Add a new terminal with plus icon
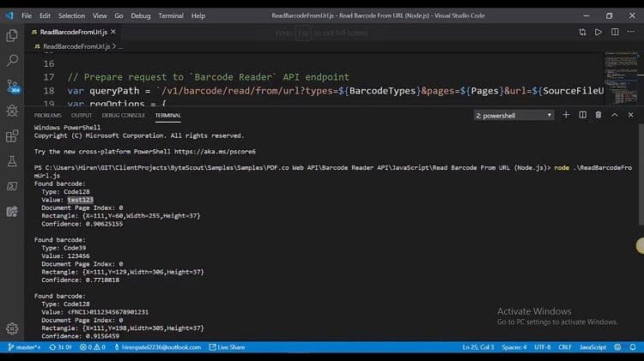644x361 pixels. [x=568, y=115]
